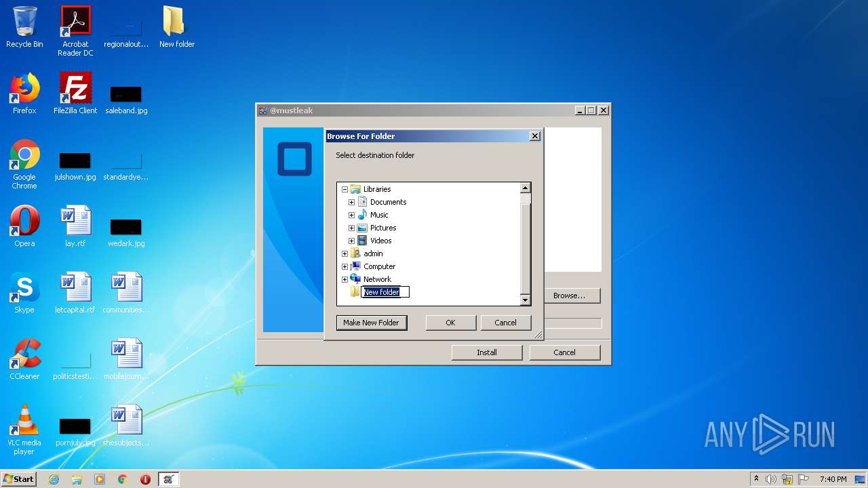Confirm folder with OK button
This screenshot has height=488, width=868.
pos(450,323)
